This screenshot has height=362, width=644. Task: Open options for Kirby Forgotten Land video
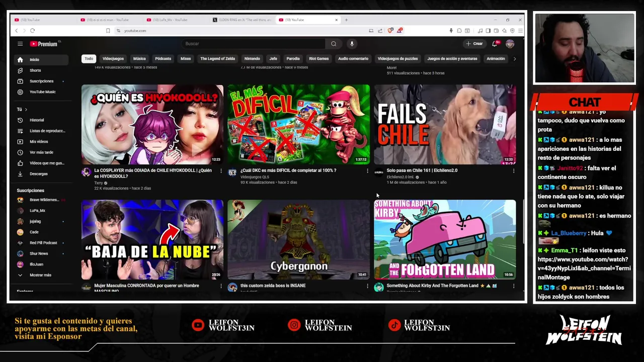[513, 286]
